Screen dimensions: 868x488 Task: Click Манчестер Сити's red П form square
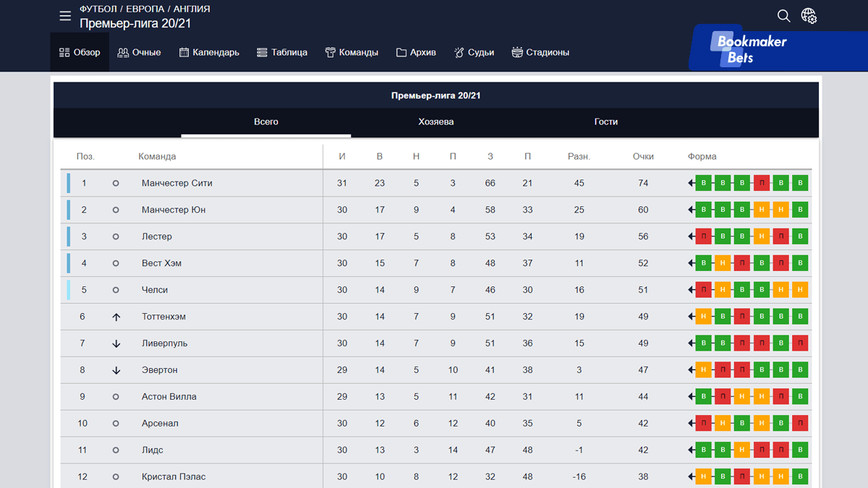761,183
